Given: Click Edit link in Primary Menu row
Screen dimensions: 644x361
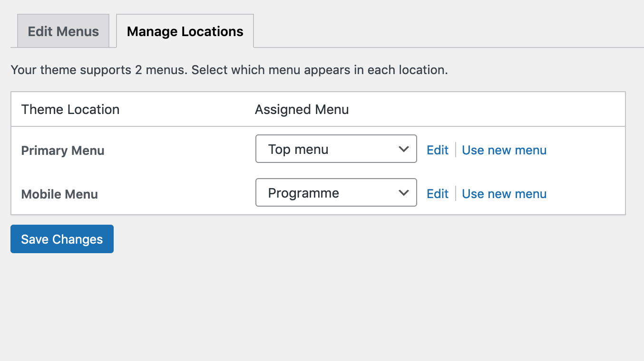Looking at the screenshot, I should pos(437,150).
